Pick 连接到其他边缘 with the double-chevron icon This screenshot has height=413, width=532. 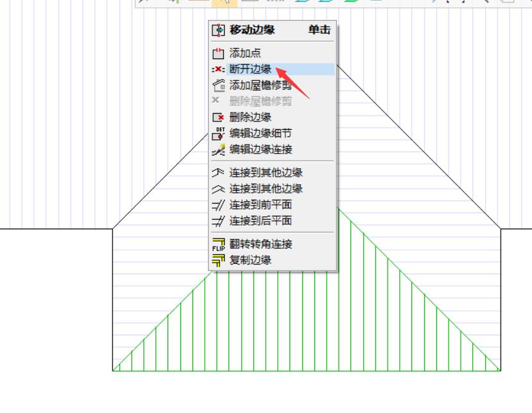(x=273, y=188)
